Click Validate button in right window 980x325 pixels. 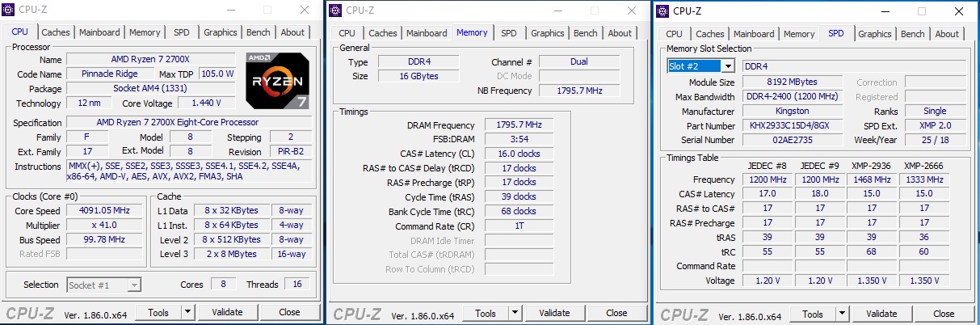[x=881, y=314]
